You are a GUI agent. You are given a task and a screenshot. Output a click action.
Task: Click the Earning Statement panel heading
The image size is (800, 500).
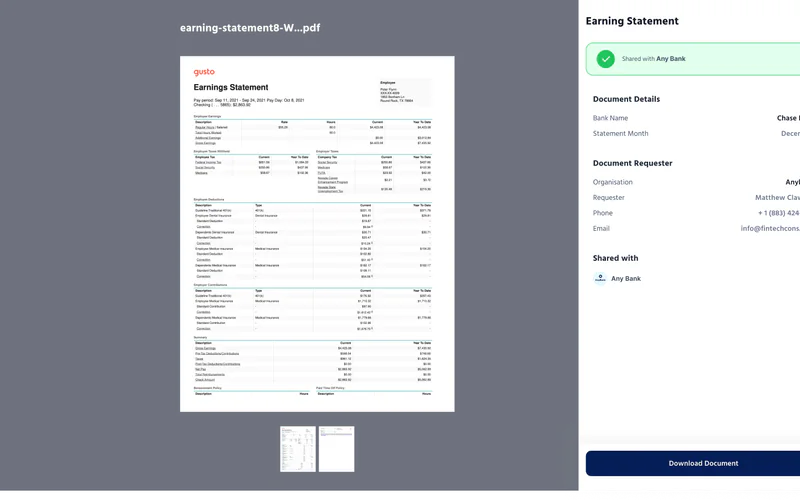tap(632, 21)
